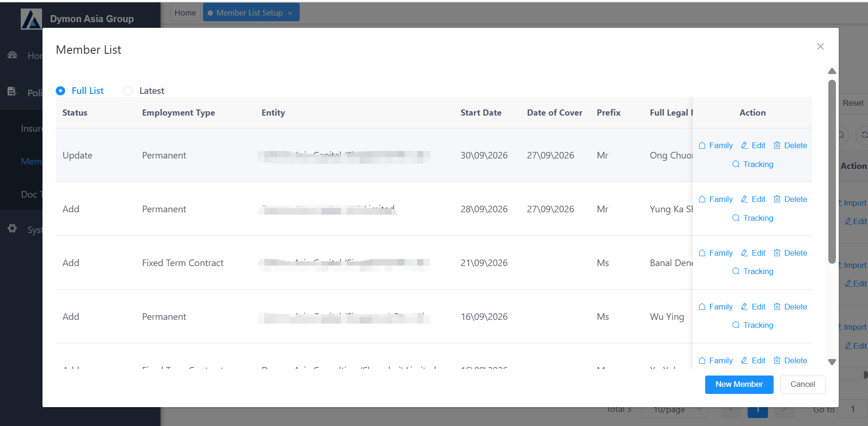868x426 pixels.
Task: Open Tracking for Yung Ka row
Action: (753, 218)
